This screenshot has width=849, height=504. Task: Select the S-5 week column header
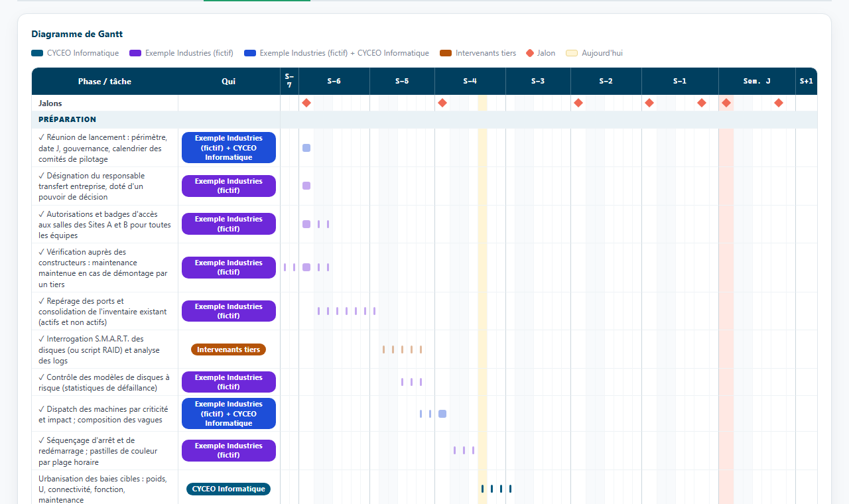tap(402, 82)
